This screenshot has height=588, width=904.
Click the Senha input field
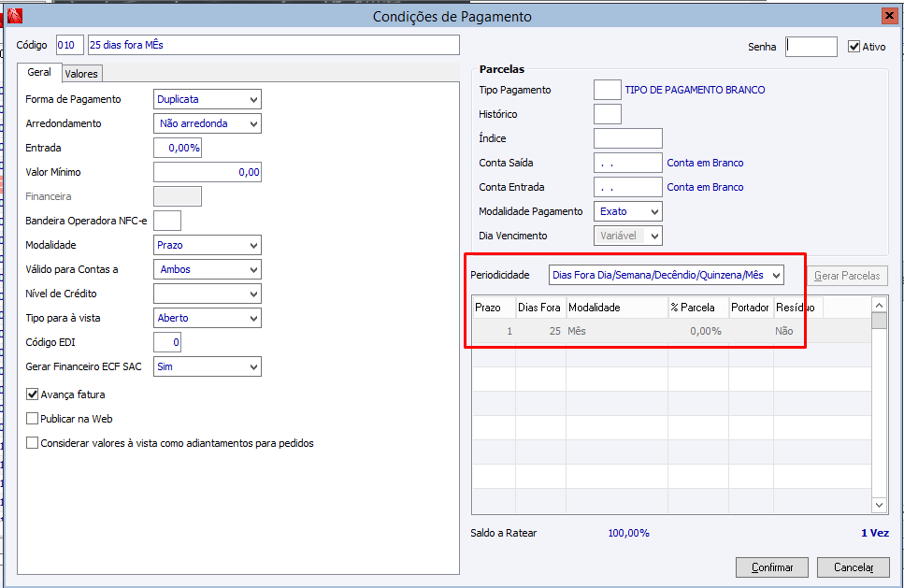tap(811, 46)
